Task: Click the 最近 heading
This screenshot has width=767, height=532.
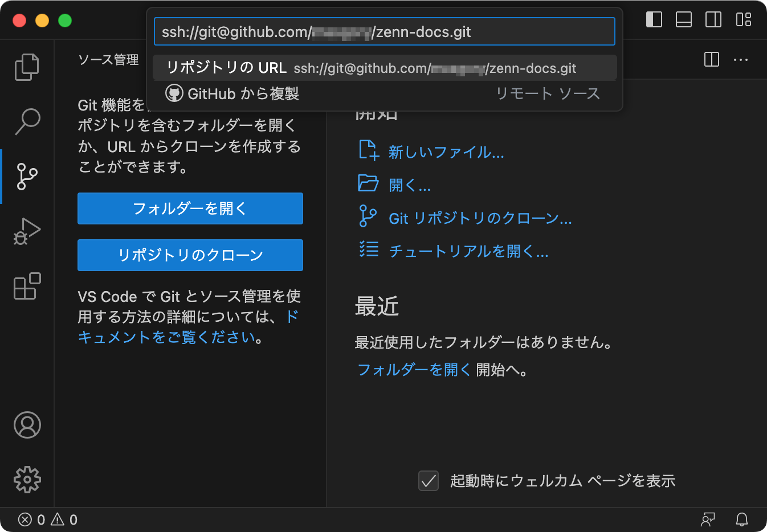Action: [377, 306]
